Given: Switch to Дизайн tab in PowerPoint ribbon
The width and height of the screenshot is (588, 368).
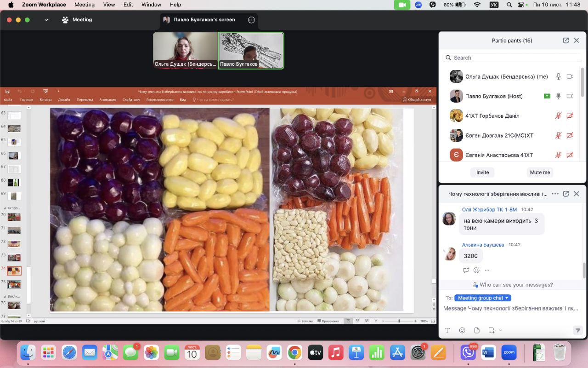Looking at the screenshot, I should click(x=64, y=100).
